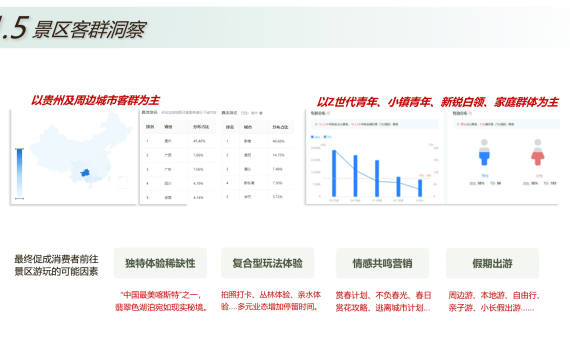Viewport: 570px width, 360px height.
Task: Click highlighted Guizhou province on the map
Action: coord(85,172)
